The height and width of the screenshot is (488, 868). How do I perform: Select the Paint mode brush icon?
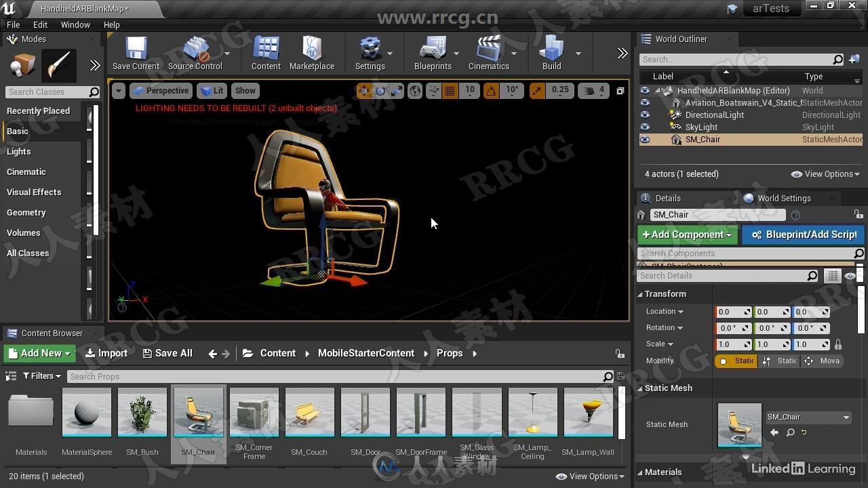[x=59, y=66]
